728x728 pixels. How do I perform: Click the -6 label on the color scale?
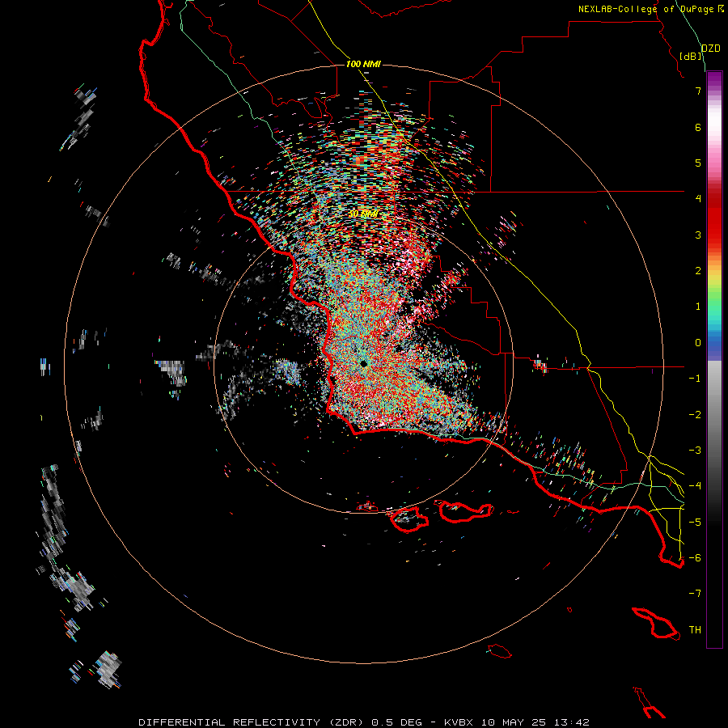click(695, 558)
